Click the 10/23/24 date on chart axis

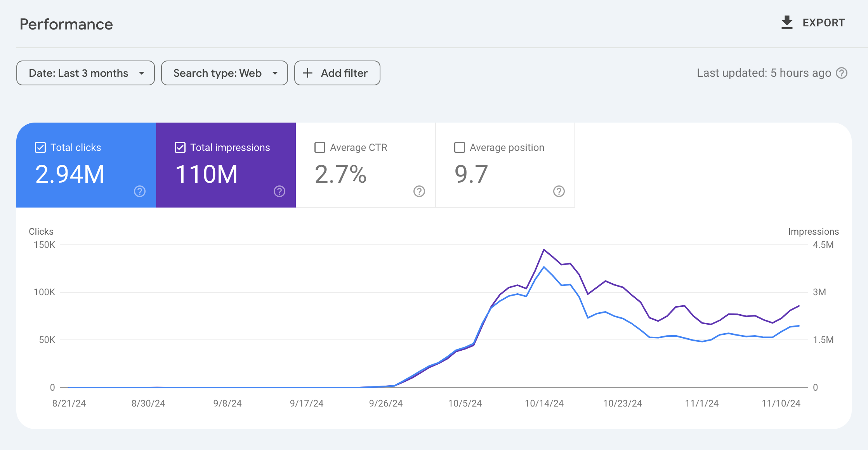pyautogui.click(x=623, y=403)
